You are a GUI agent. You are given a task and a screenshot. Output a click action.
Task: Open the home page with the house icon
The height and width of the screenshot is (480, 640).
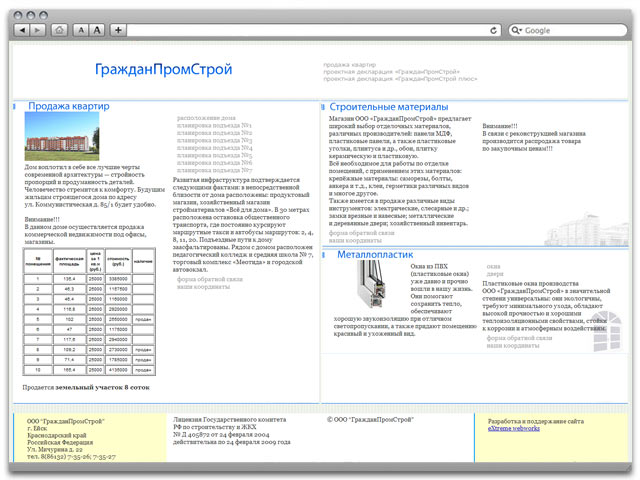tap(59, 30)
